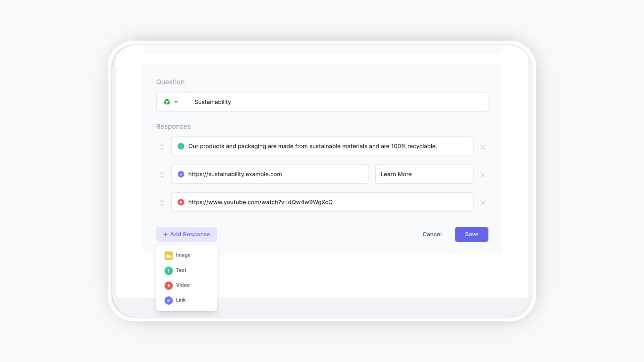Select the yellow Image icon in the menu
Viewport: 644px width, 362px height.
(168, 255)
